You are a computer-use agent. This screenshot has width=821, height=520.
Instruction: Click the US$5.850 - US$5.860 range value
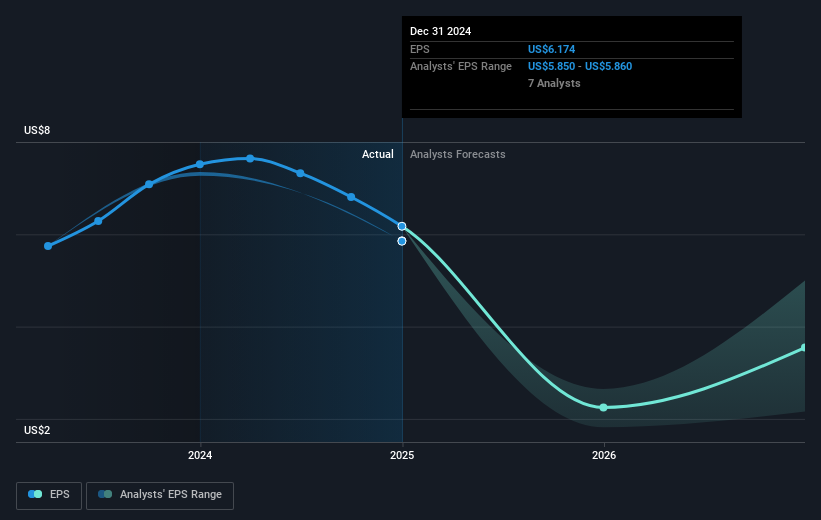[580, 67]
